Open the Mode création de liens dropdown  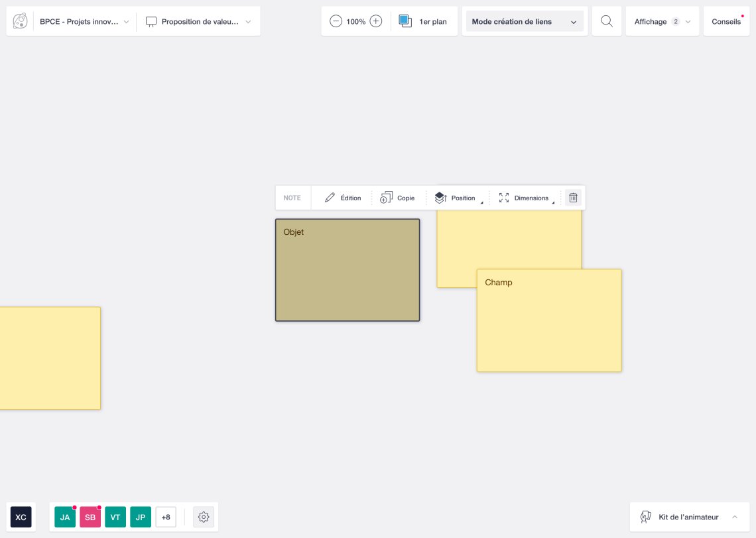pos(525,22)
